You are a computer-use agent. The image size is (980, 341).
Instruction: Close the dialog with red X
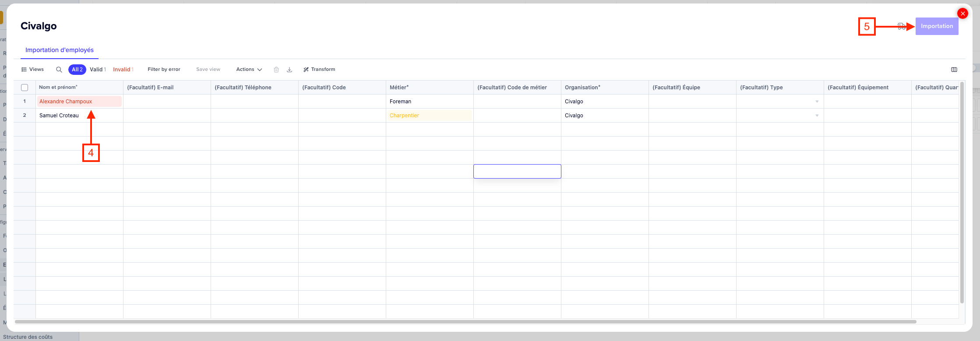coord(962,14)
